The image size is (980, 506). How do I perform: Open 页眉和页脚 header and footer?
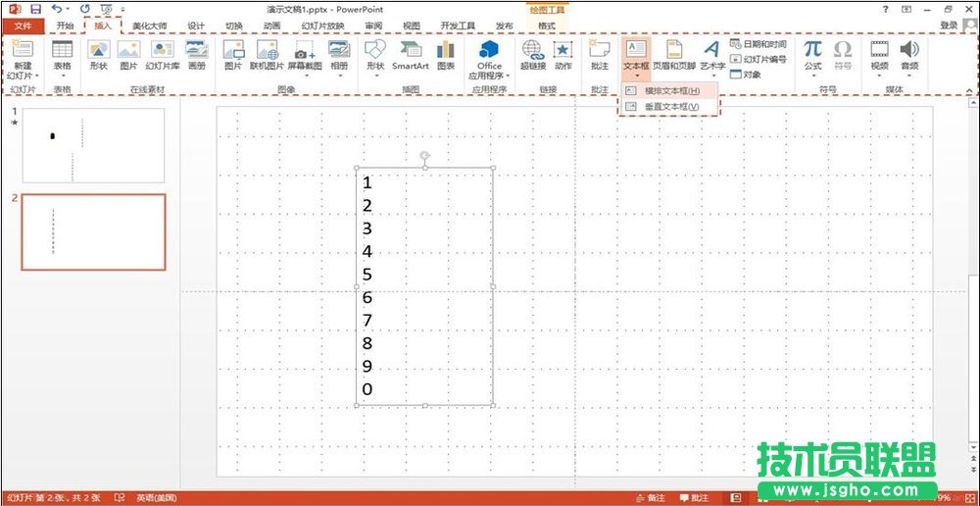(674, 54)
